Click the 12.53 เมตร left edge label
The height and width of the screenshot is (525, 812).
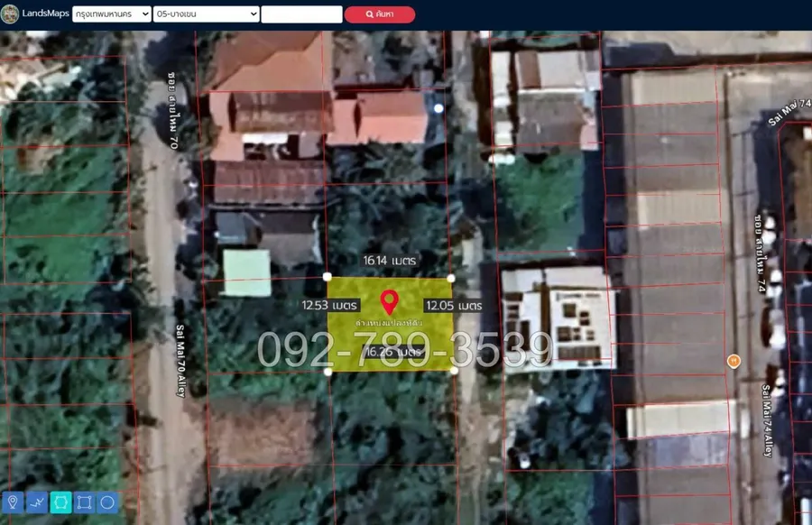(330, 306)
